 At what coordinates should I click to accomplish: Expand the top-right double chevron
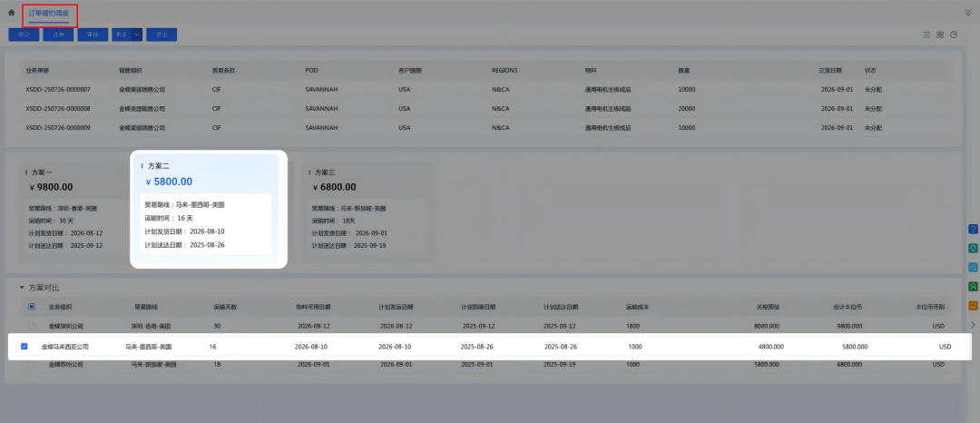pos(967,13)
